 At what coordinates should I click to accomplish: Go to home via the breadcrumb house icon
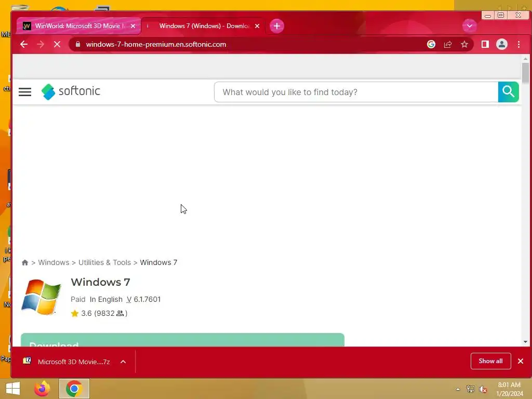click(25, 262)
